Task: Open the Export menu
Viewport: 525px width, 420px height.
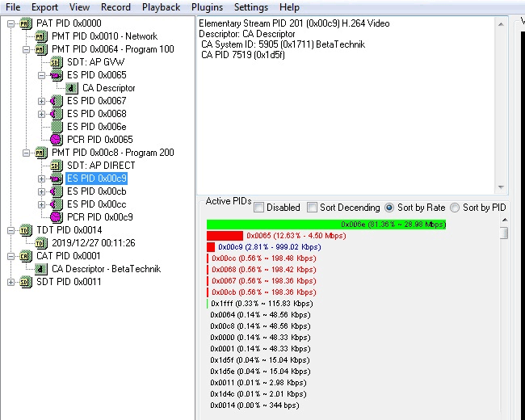Action: (44, 7)
